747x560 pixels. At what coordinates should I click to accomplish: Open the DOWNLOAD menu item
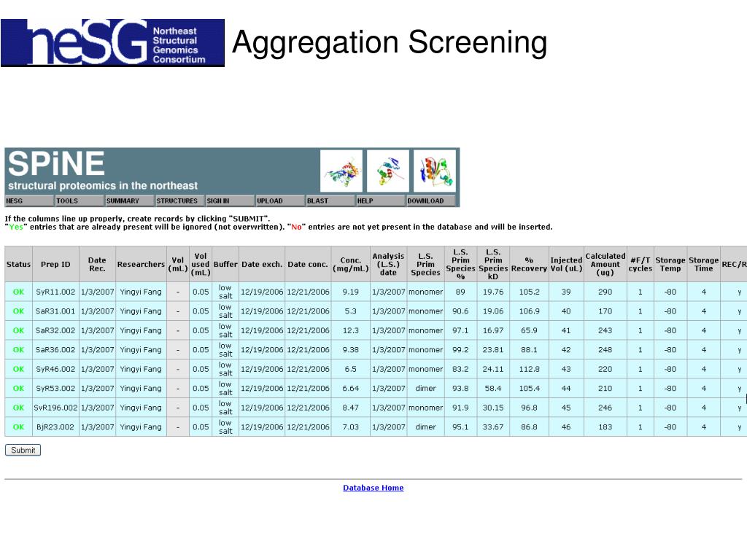click(x=430, y=201)
